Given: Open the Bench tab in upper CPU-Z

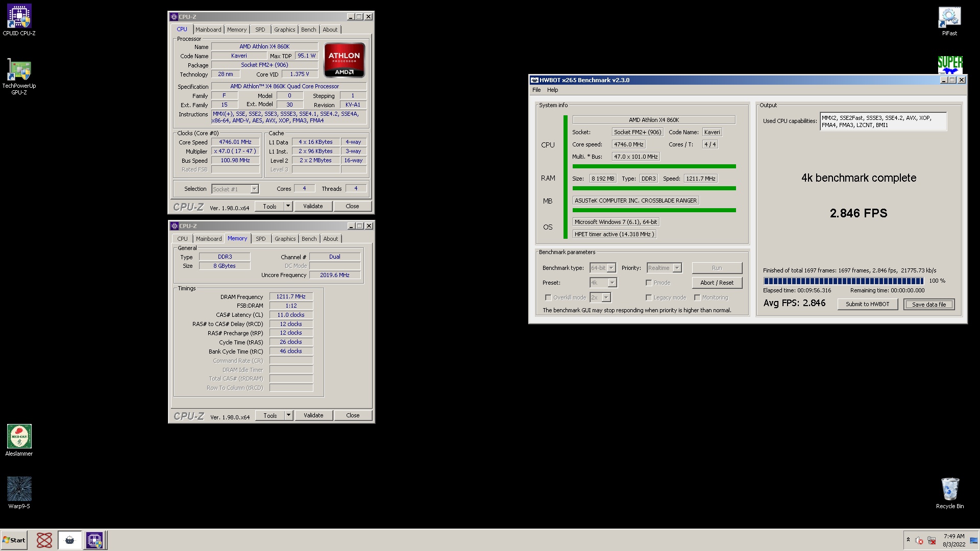Looking at the screenshot, I should (x=308, y=30).
